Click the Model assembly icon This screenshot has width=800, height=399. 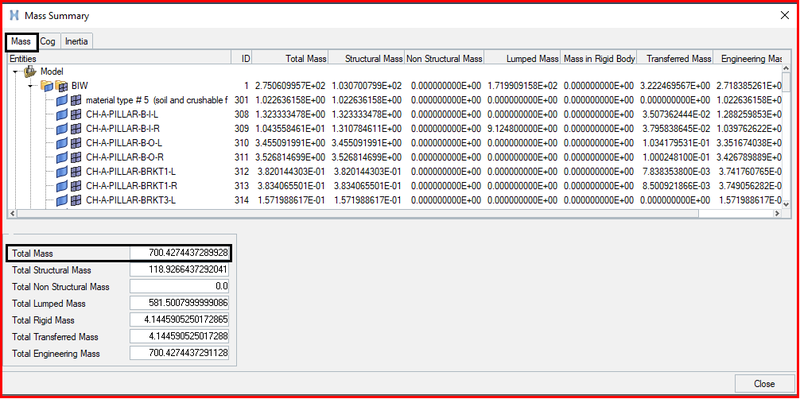click(x=31, y=72)
